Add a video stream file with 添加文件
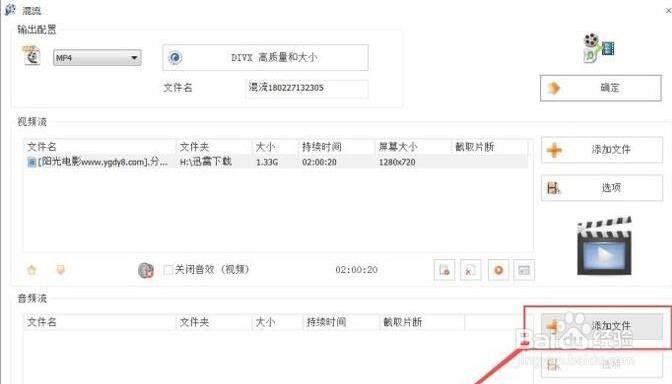672x384 pixels. [602, 150]
